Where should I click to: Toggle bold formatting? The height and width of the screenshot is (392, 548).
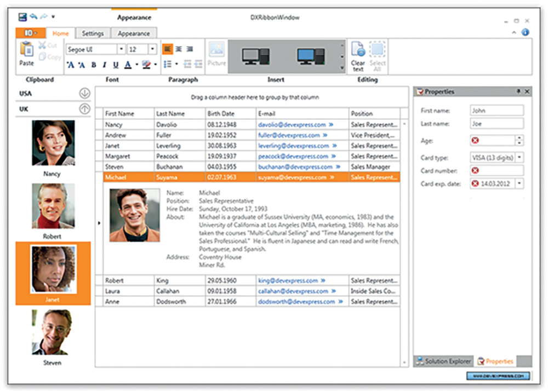tap(93, 65)
